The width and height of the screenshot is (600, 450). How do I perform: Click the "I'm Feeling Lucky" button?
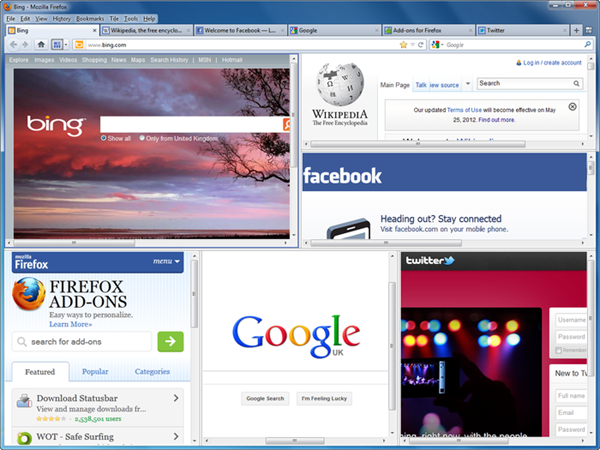coord(324,398)
